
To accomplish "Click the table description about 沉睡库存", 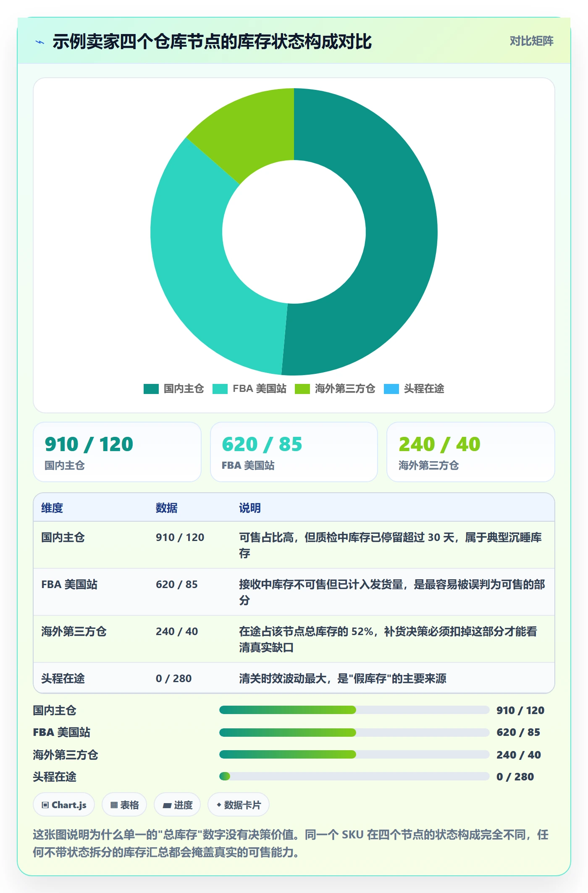I will click(391, 545).
